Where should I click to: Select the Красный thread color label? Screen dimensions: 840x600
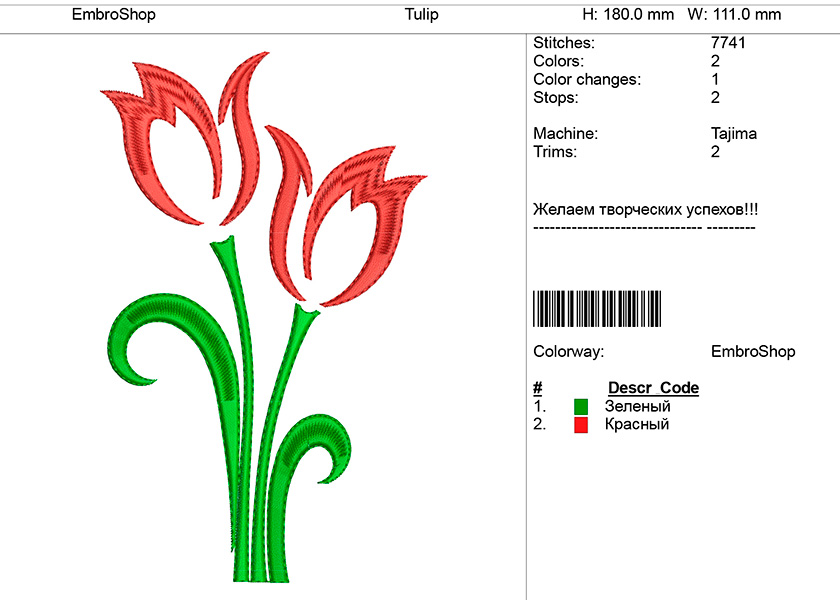[636, 424]
